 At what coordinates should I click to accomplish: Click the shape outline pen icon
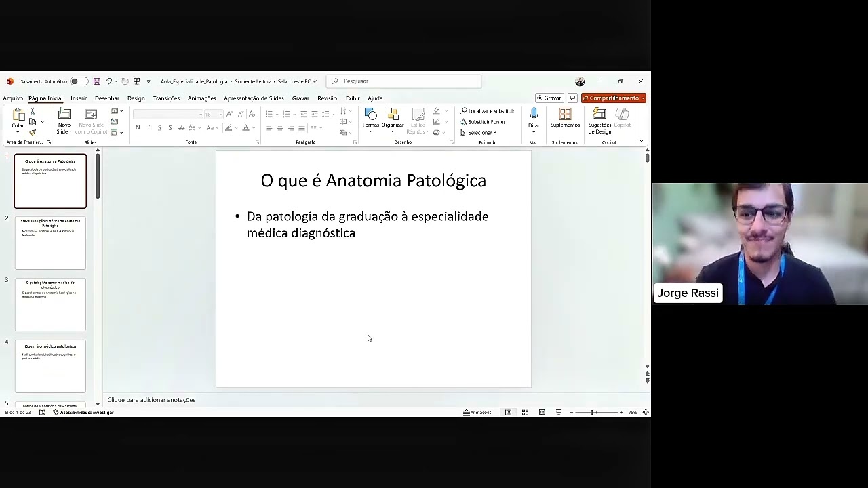coord(437,122)
